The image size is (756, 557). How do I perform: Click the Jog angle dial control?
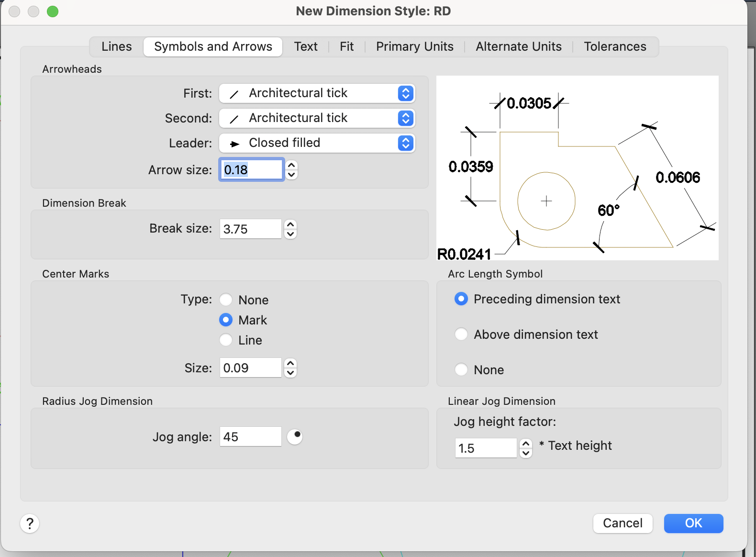pos(295,436)
